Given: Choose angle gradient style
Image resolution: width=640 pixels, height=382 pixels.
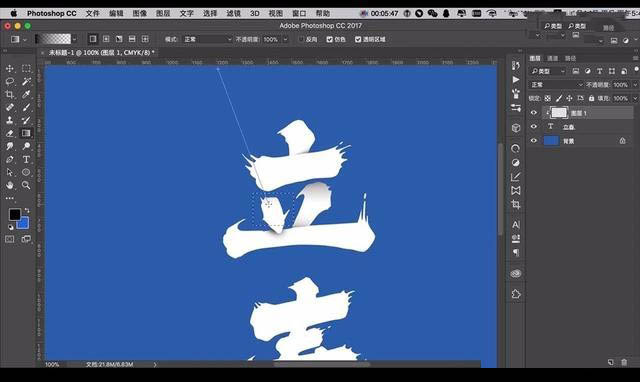Looking at the screenshot, I should (x=119, y=39).
